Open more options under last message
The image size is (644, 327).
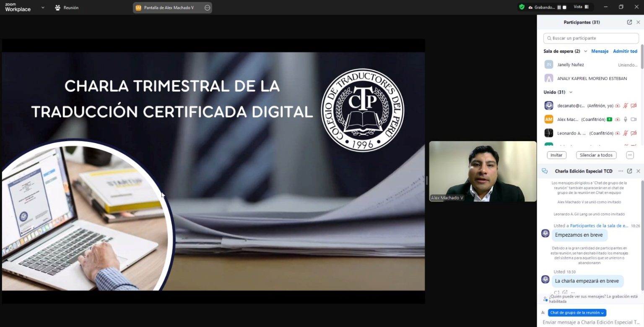pos(573,292)
